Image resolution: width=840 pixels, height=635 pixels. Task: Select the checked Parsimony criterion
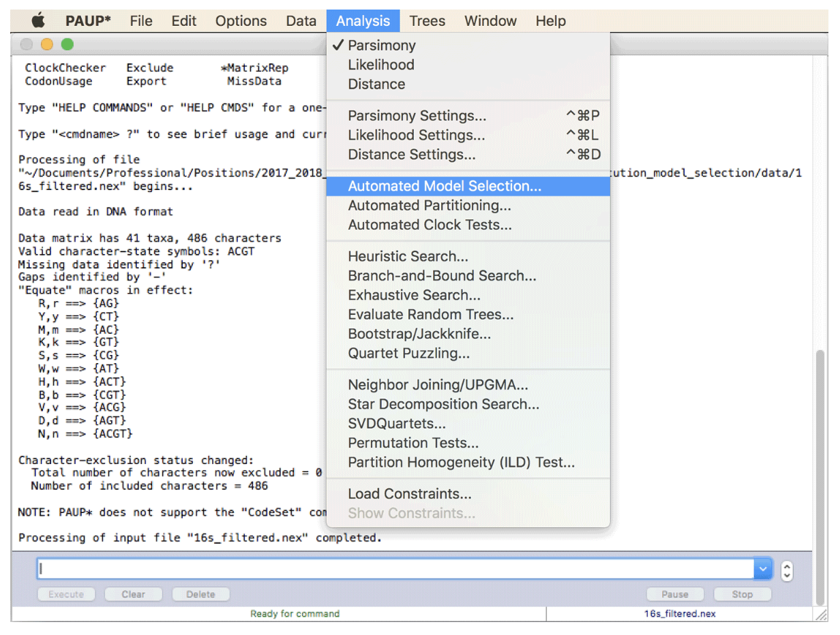(381, 46)
